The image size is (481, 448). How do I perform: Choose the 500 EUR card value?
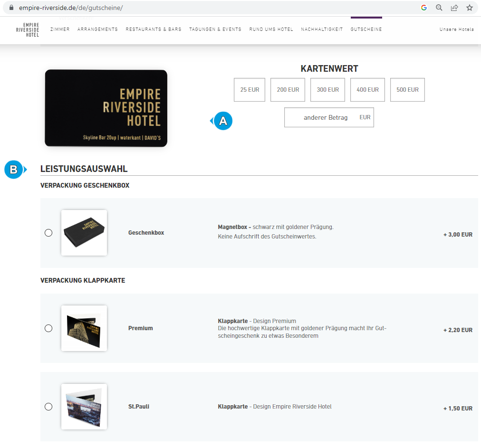pyautogui.click(x=407, y=89)
